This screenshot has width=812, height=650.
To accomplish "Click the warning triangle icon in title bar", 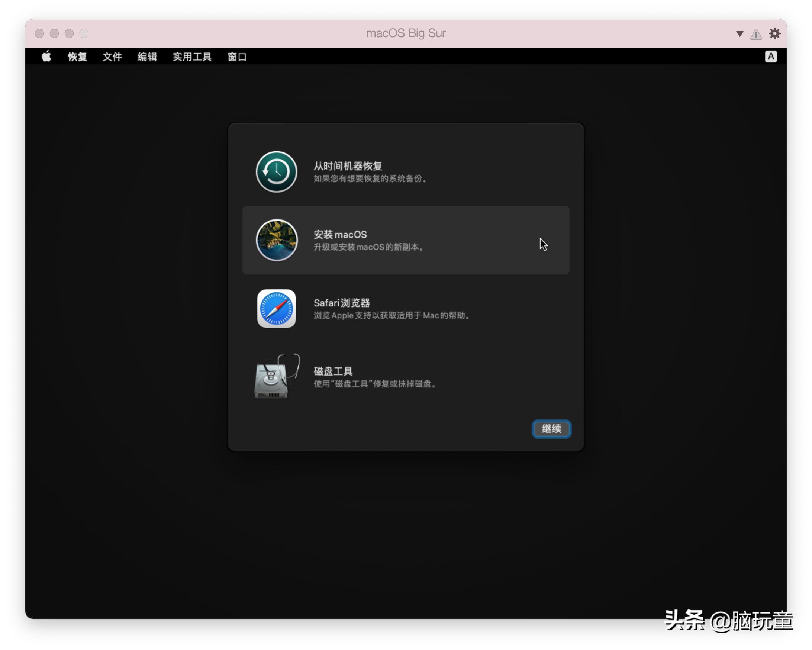I will [755, 34].
